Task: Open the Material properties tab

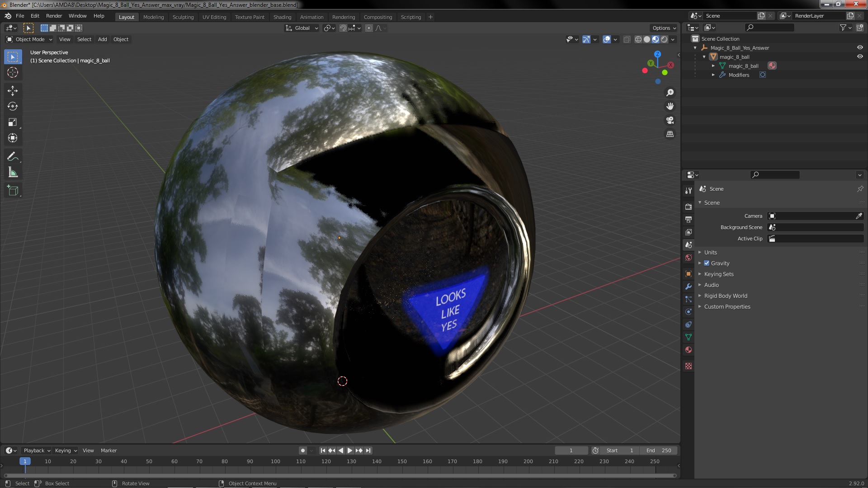Action: pyautogui.click(x=689, y=350)
